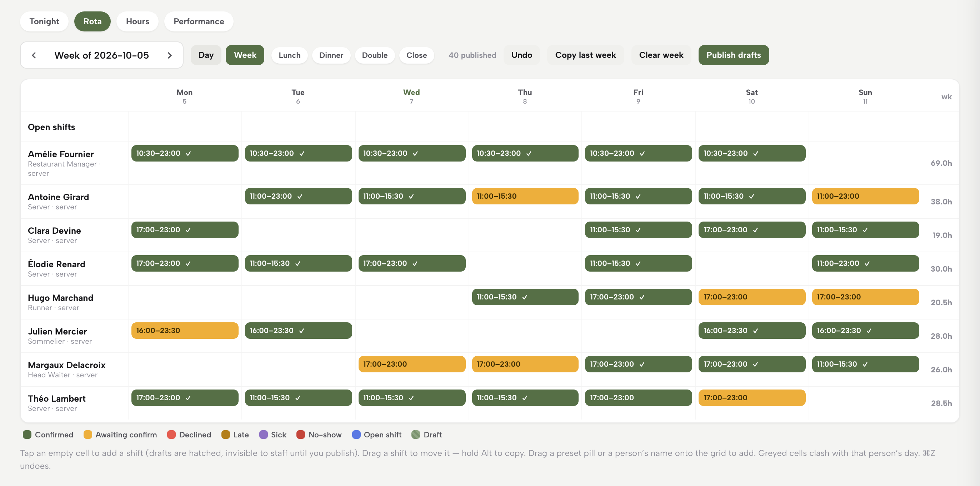Select the Lunch preset pill

[290, 55]
